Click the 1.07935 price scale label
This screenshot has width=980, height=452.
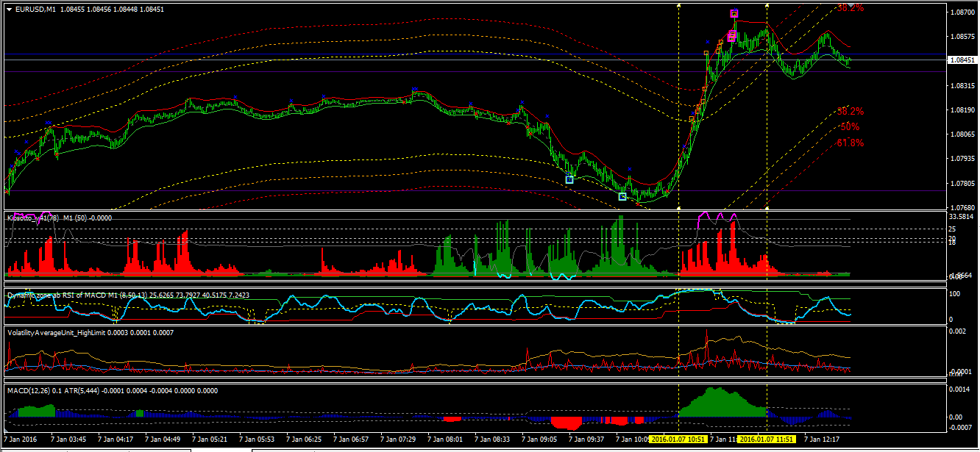coord(962,159)
